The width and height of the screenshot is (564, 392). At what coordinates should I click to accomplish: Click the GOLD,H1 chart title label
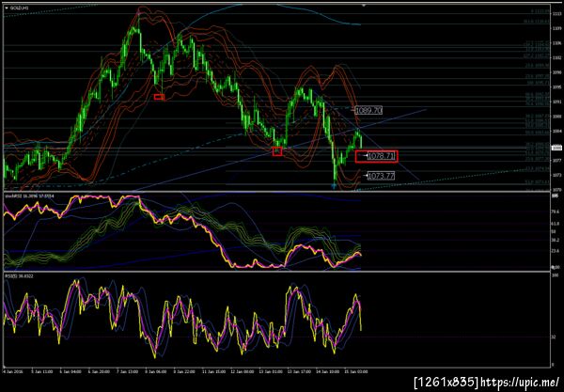tap(17, 8)
